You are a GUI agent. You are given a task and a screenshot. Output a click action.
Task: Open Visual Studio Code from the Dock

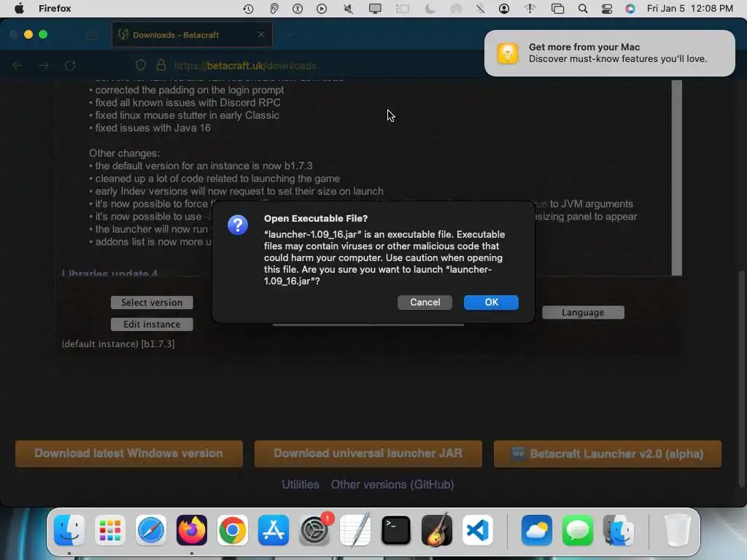[478, 530]
